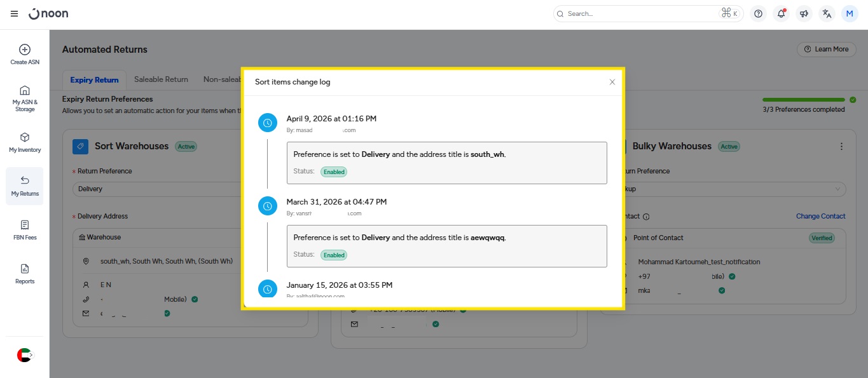The height and width of the screenshot is (378, 868).
Task: Click the preferences completed progress bar
Action: point(804,100)
